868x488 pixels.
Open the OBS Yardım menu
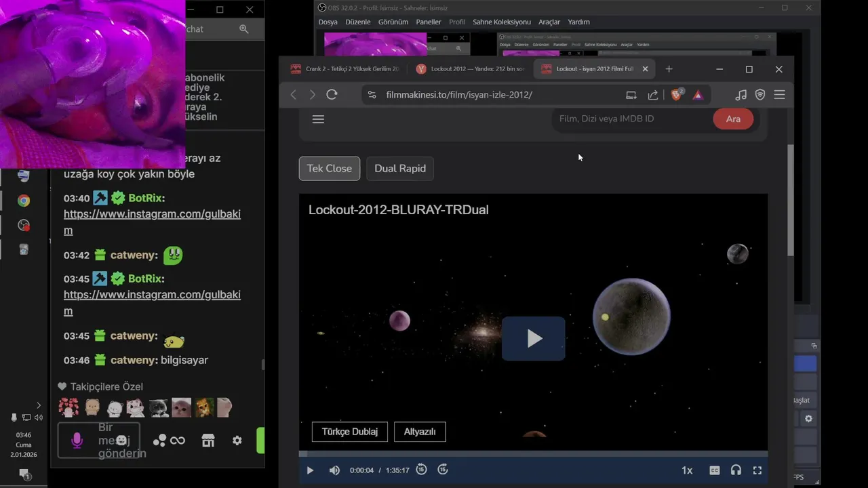coord(578,22)
